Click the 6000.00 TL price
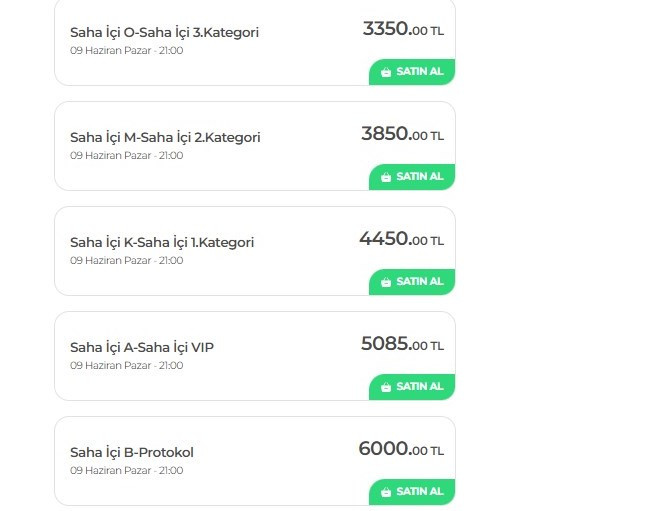 401,449
